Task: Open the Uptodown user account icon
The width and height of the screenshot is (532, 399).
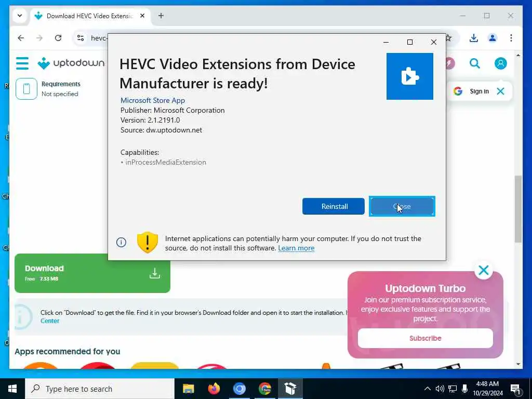Action: [500, 63]
